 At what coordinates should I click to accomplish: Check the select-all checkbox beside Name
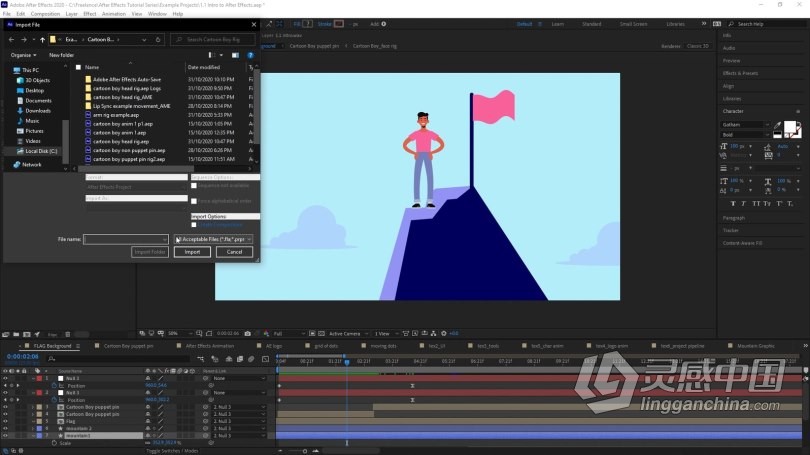[79, 67]
